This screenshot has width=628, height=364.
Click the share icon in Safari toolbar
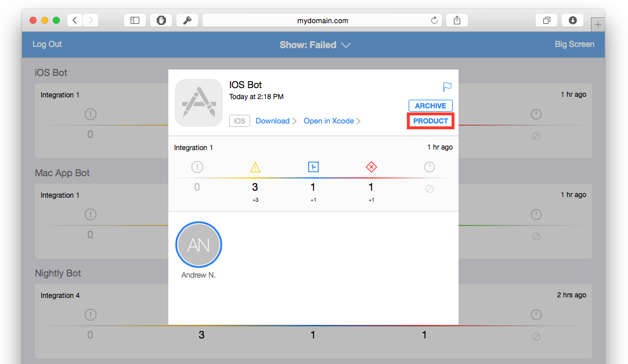pyautogui.click(x=457, y=20)
